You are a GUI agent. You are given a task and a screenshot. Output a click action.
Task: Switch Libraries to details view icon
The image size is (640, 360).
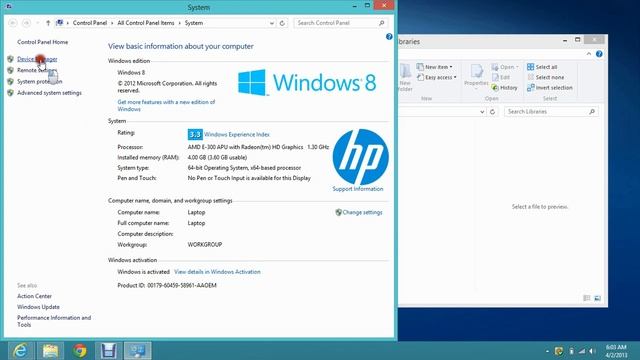(x=587, y=298)
